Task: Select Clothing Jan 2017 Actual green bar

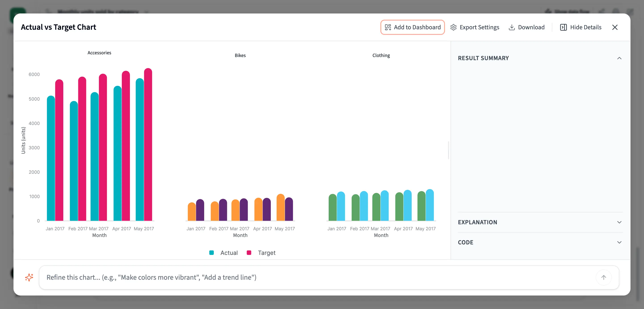Action: pos(333,207)
